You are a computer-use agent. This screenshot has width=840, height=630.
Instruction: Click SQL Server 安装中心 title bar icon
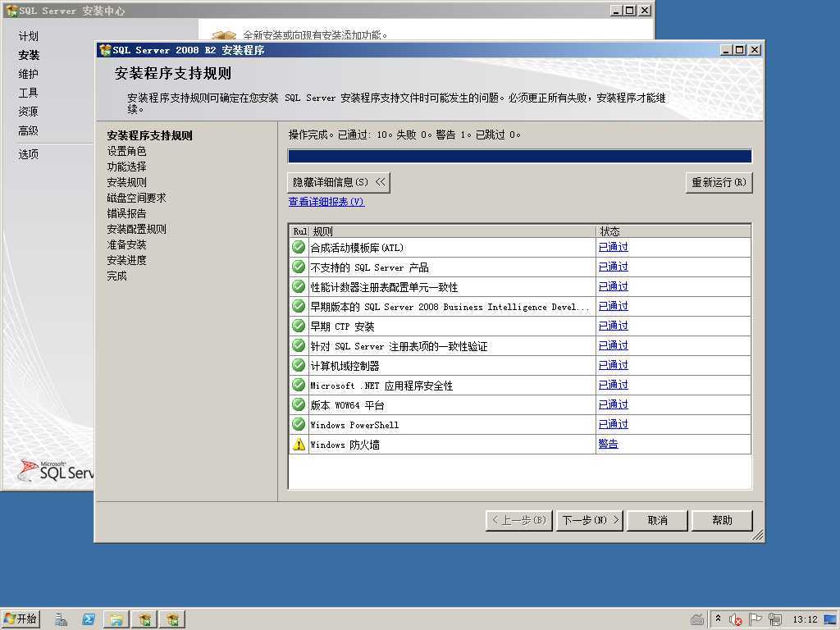(x=11, y=10)
